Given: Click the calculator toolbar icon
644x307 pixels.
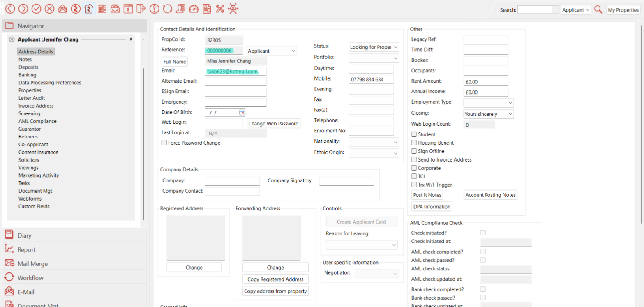Looking at the screenshot, I should [102, 9].
